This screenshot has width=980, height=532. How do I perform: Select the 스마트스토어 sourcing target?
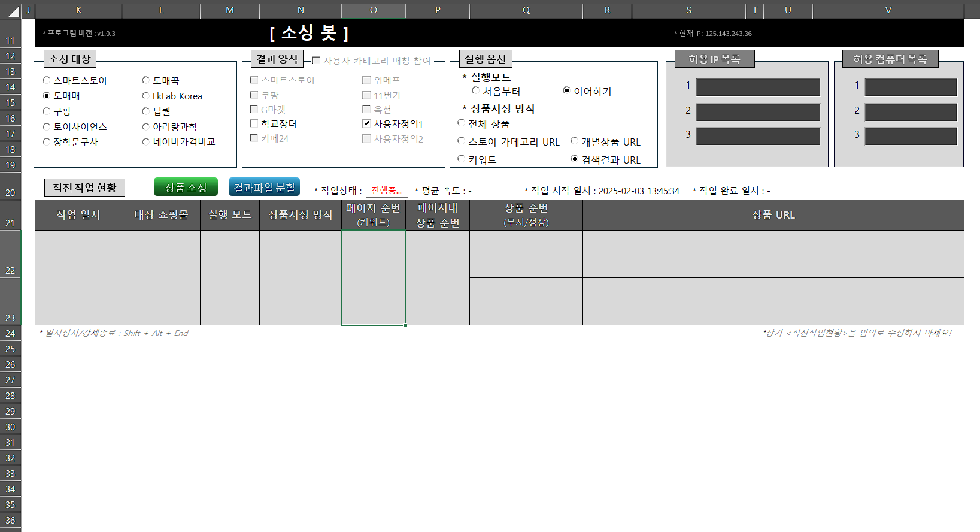click(x=47, y=80)
